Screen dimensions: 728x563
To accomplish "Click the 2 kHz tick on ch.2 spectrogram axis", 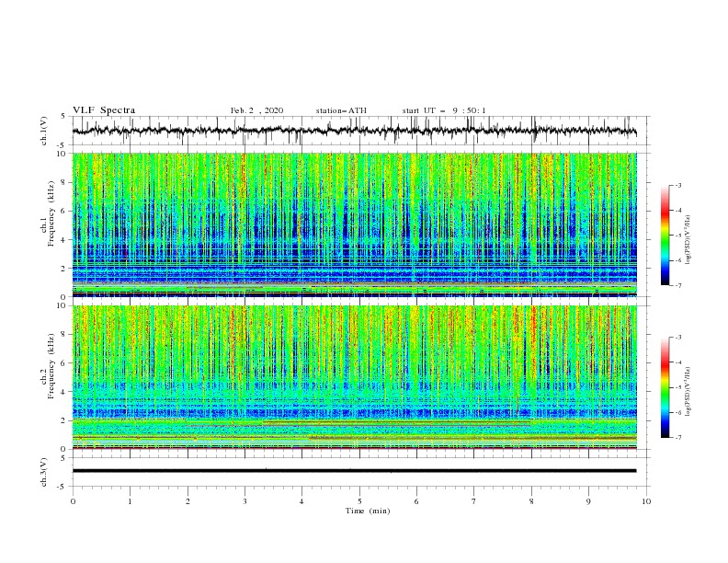I will pos(63,420).
